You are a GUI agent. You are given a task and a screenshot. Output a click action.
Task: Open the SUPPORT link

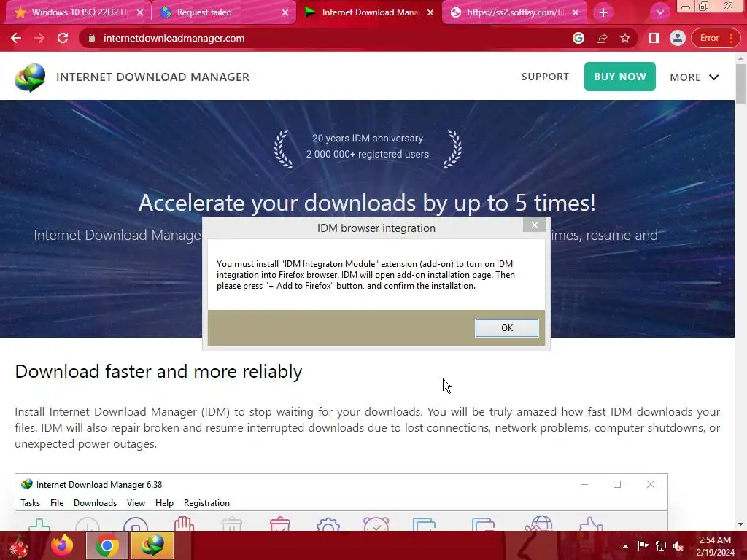click(x=545, y=77)
